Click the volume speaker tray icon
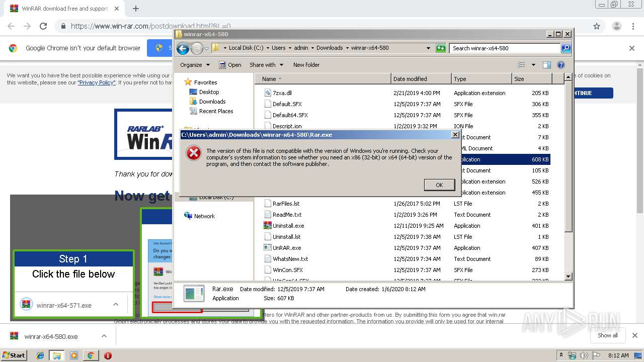This screenshot has width=644, height=362. tap(584, 355)
